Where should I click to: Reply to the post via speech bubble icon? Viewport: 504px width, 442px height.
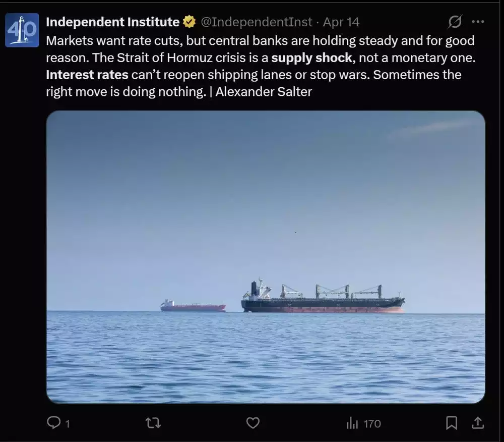pyautogui.click(x=54, y=423)
